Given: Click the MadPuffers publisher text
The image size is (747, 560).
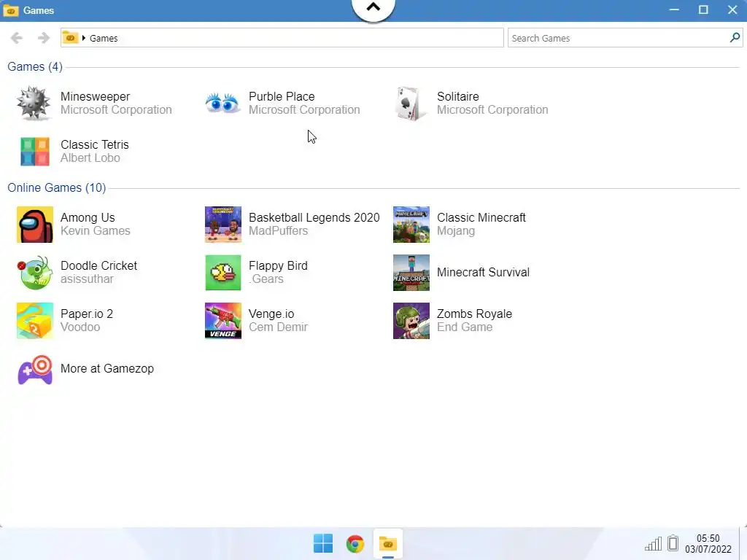Looking at the screenshot, I should pos(278,231).
